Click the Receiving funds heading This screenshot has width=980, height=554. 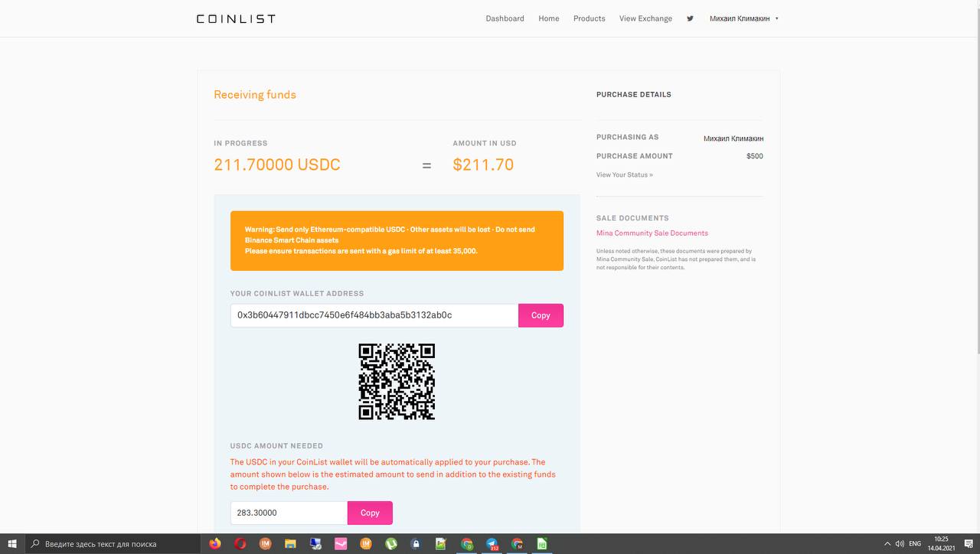255,95
